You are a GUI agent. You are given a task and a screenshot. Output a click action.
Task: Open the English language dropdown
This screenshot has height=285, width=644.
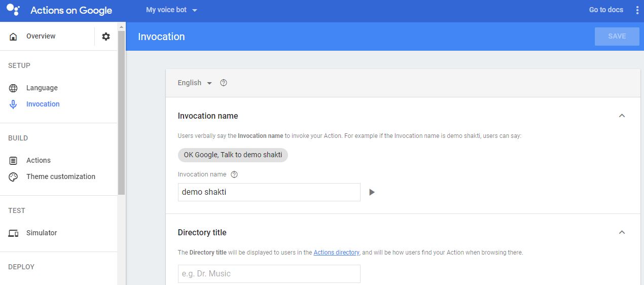(x=195, y=83)
